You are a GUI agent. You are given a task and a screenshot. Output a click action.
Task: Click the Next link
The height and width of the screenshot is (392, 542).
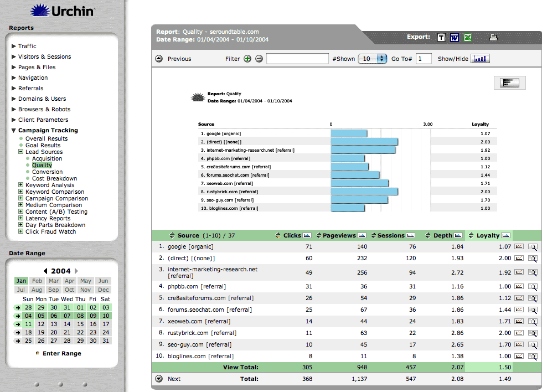pyautogui.click(x=174, y=379)
